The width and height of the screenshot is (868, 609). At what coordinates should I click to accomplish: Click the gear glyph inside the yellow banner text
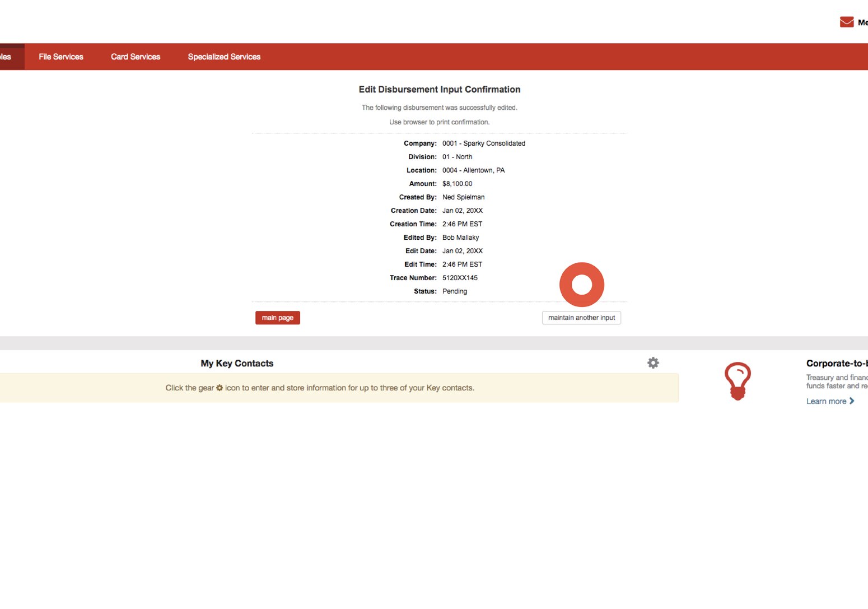[219, 387]
